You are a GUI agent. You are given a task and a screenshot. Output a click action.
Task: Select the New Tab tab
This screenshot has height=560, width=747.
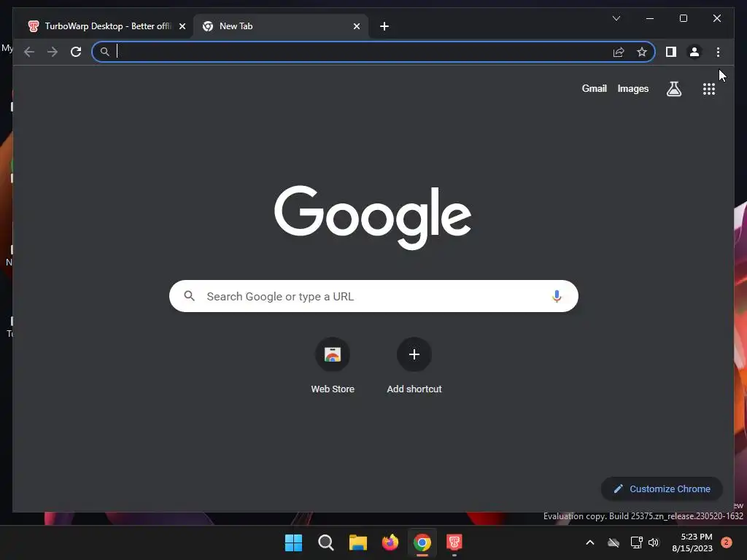[x=280, y=26]
